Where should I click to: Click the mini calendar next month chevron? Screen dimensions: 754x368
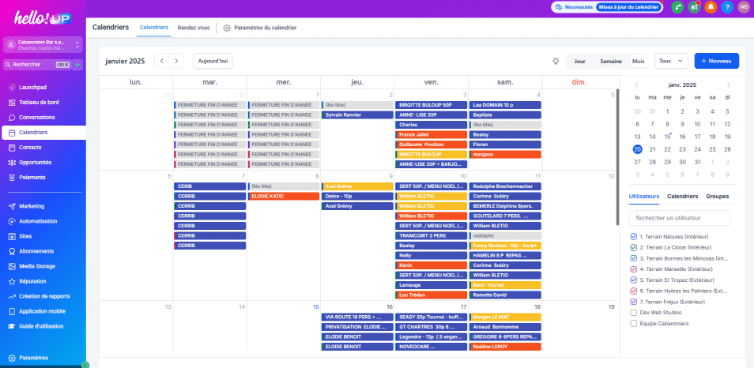[728, 85]
